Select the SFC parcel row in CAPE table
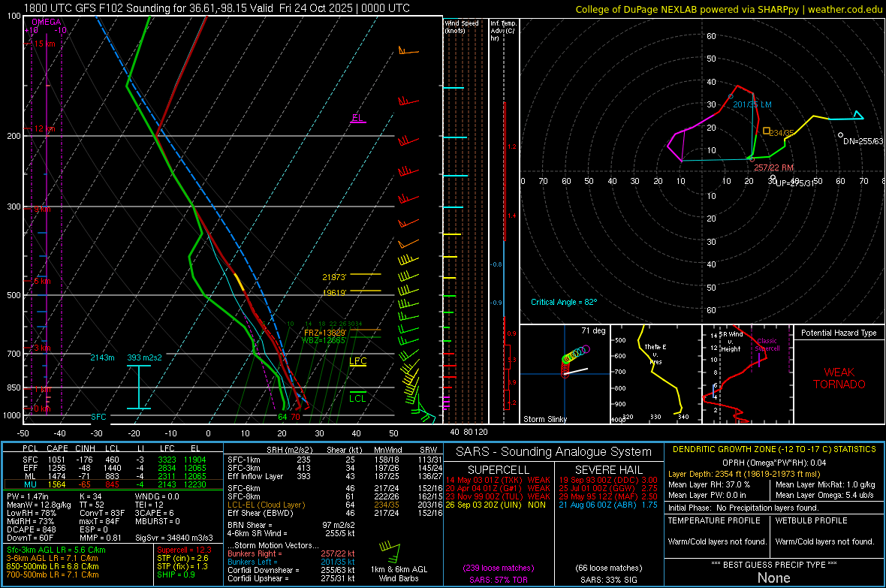The image size is (886, 588). [x=113, y=460]
